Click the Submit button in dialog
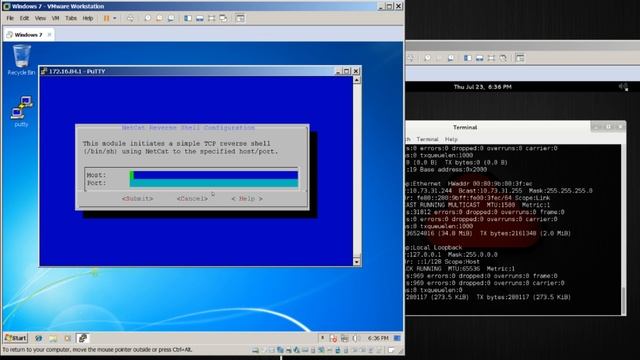This screenshot has width=640, height=360. point(138,199)
